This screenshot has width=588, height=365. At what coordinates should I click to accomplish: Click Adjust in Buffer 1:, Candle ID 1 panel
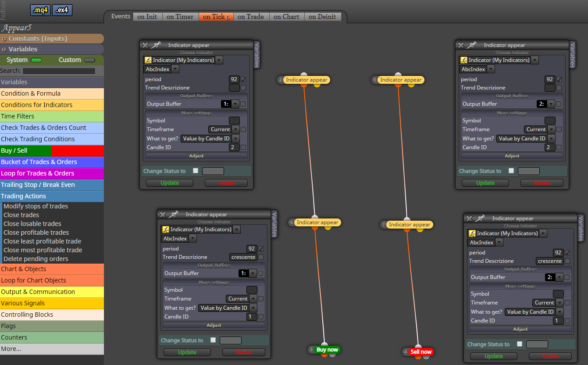(x=214, y=326)
